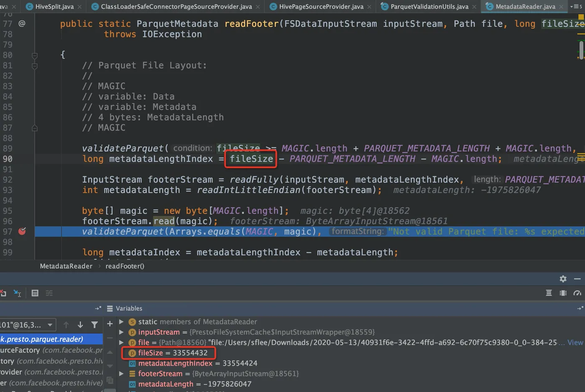585x392 pixels.
Task: Click the speedometer overhead icon
Action: click(x=577, y=293)
